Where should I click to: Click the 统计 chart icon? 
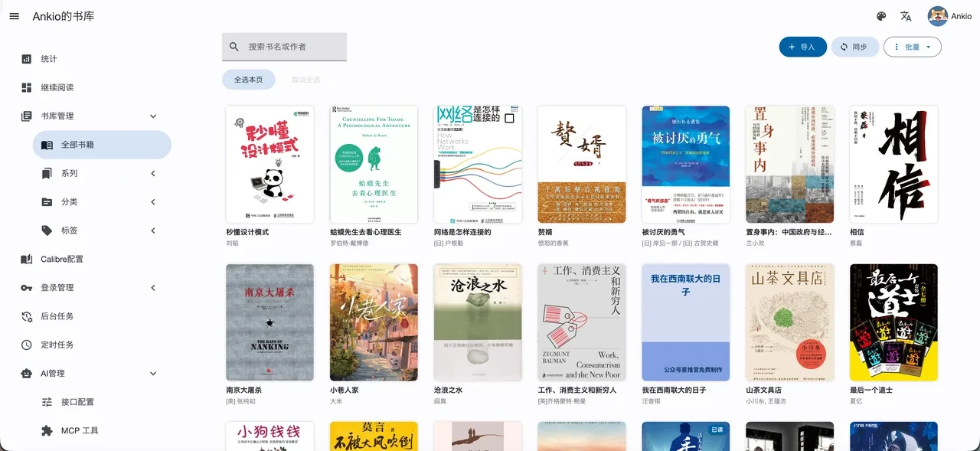[27, 59]
